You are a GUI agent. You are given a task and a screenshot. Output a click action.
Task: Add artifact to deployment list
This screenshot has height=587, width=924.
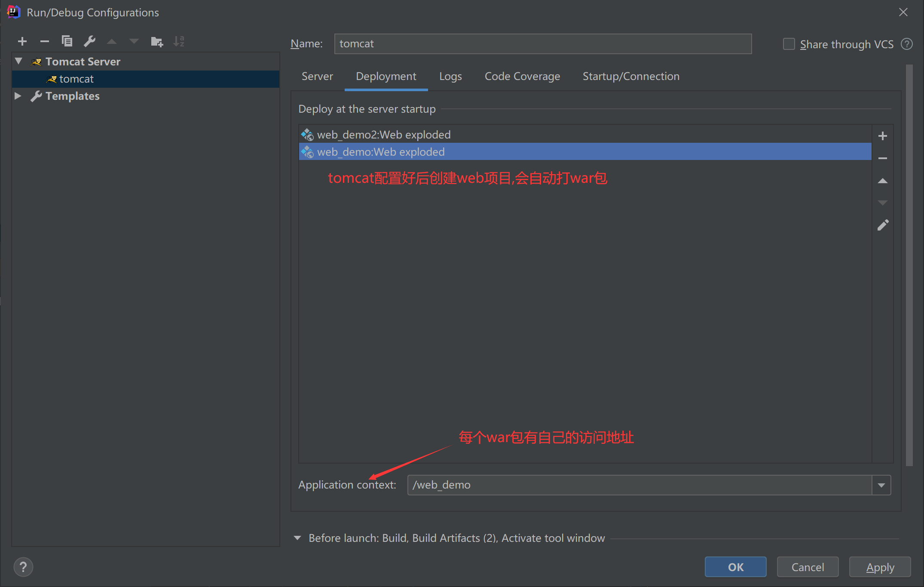[x=883, y=136]
